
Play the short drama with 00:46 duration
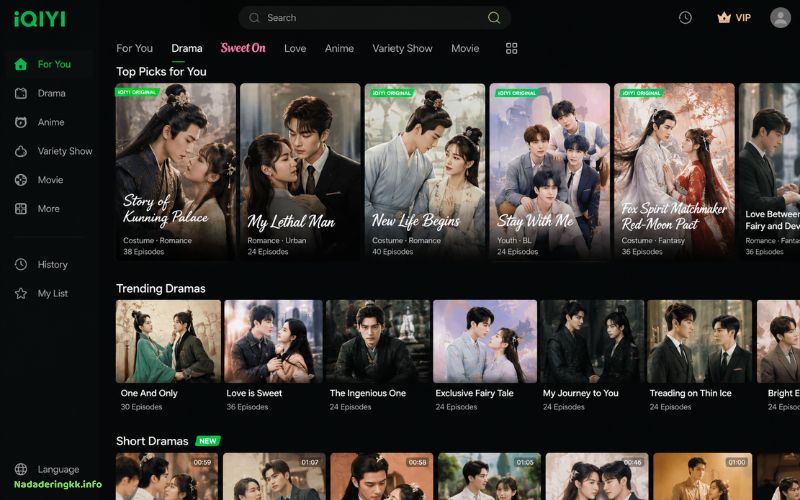597,477
